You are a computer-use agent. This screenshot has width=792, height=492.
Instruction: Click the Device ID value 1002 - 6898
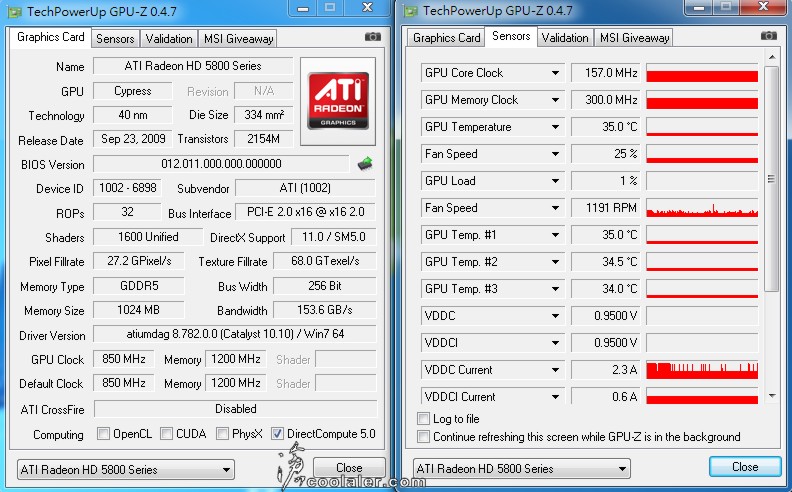pyautogui.click(x=127, y=188)
